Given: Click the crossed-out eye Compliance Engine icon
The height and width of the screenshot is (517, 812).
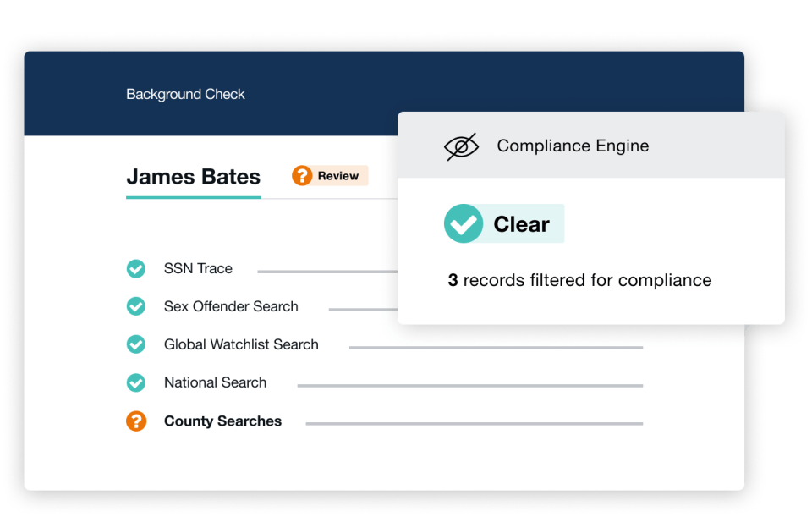Looking at the screenshot, I should tap(462, 146).
